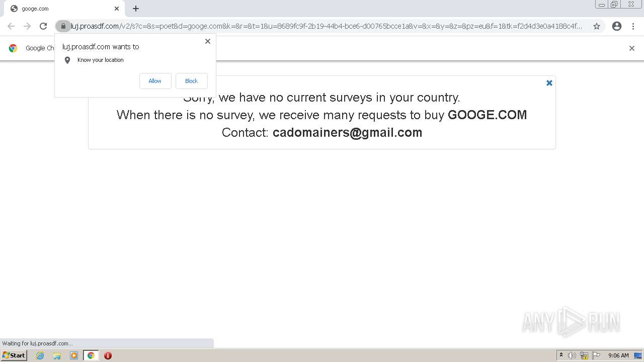Close the googe.com tab
This screenshot has height=362, width=644.
[117, 9]
